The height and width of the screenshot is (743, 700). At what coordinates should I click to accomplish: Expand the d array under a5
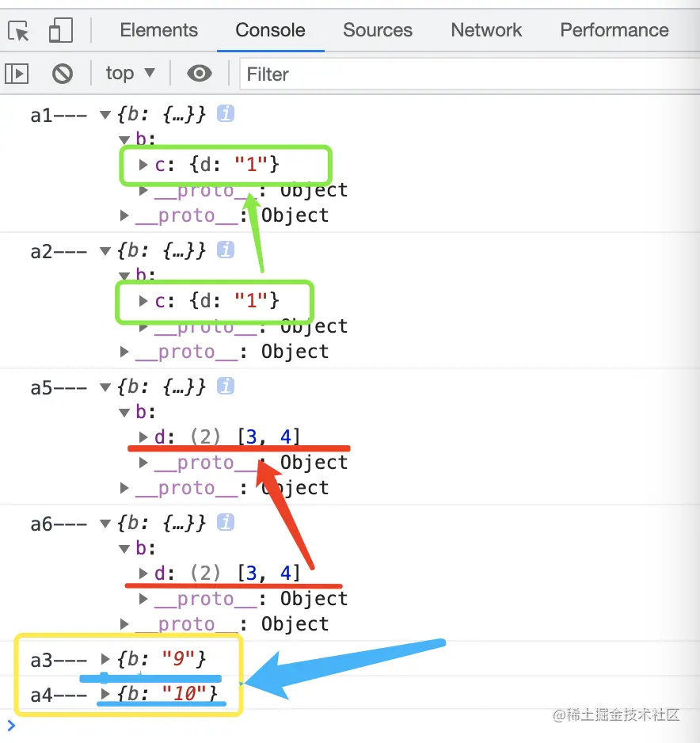(143, 436)
